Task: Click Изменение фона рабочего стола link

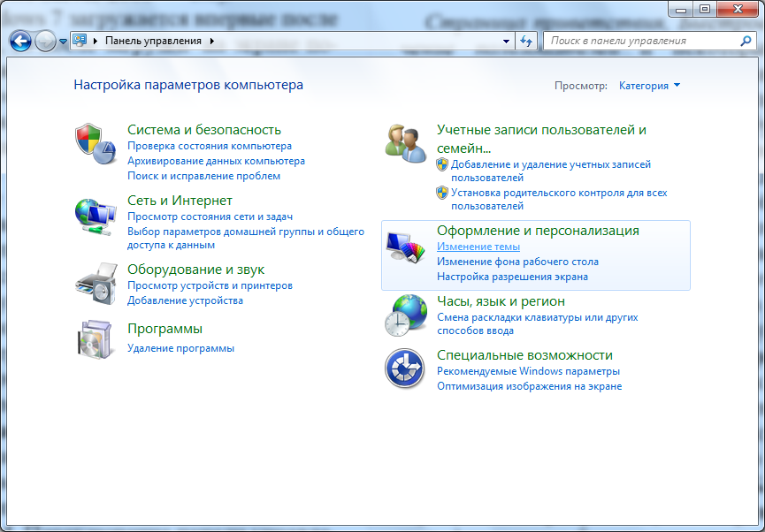Action: tap(517, 262)
